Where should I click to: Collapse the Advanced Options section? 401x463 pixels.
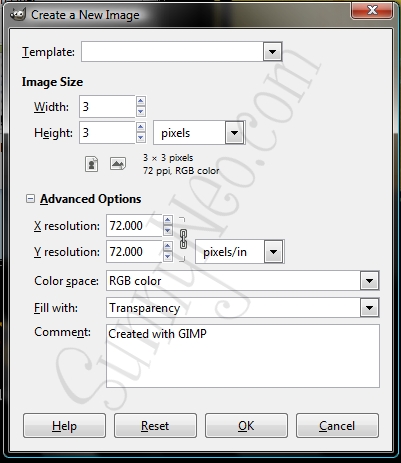pos(30,199)
